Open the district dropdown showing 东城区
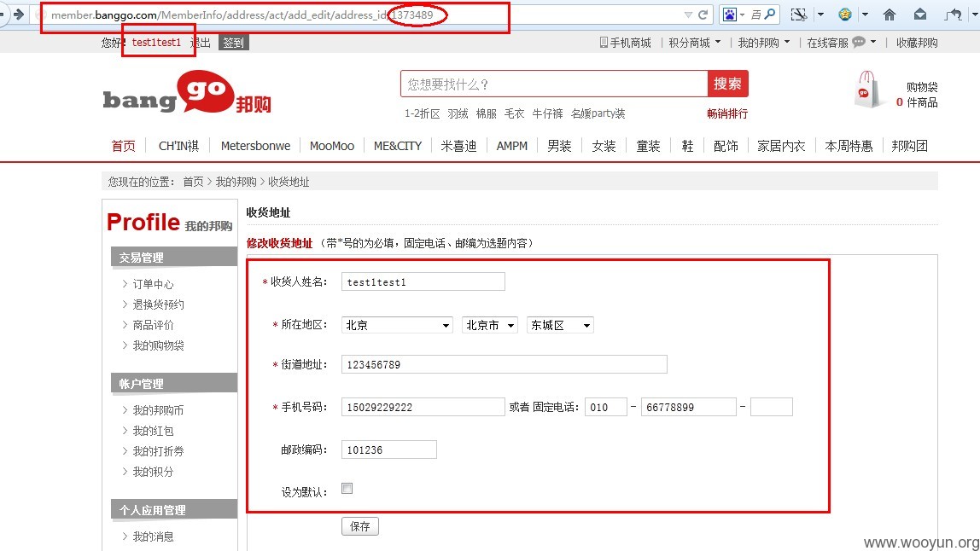 560,325
